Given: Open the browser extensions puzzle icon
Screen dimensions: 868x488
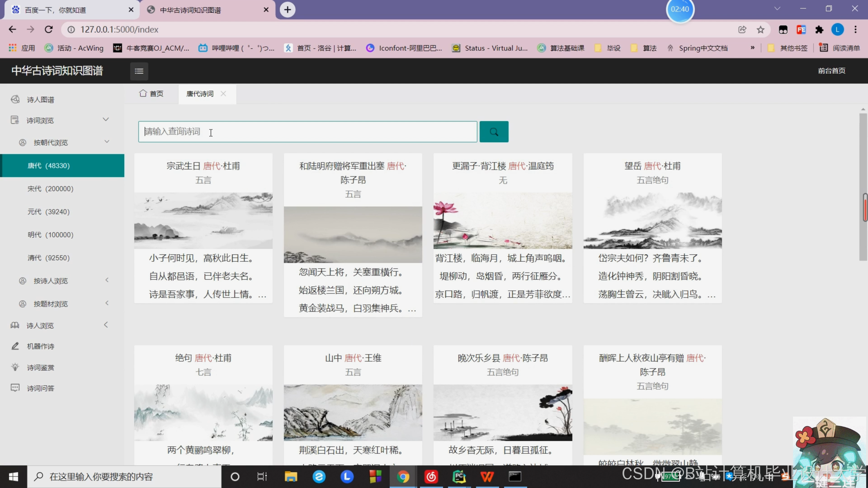Looking at the screenshot, I should tap(819, 30).
